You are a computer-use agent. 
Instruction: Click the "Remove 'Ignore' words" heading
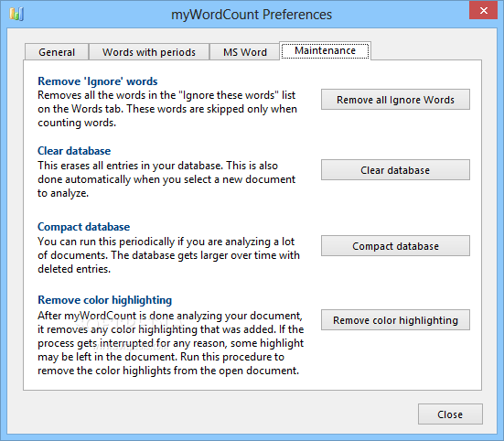(x=98, y=81)
